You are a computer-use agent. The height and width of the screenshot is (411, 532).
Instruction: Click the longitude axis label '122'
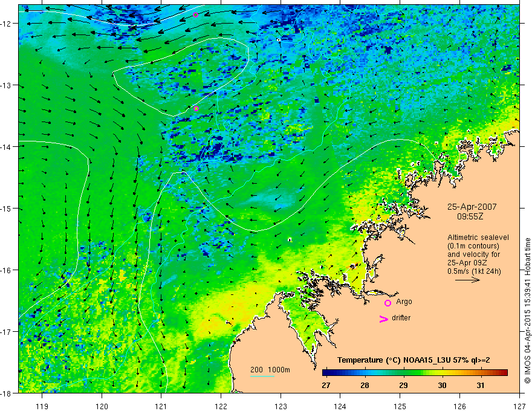tap(221, 406)
